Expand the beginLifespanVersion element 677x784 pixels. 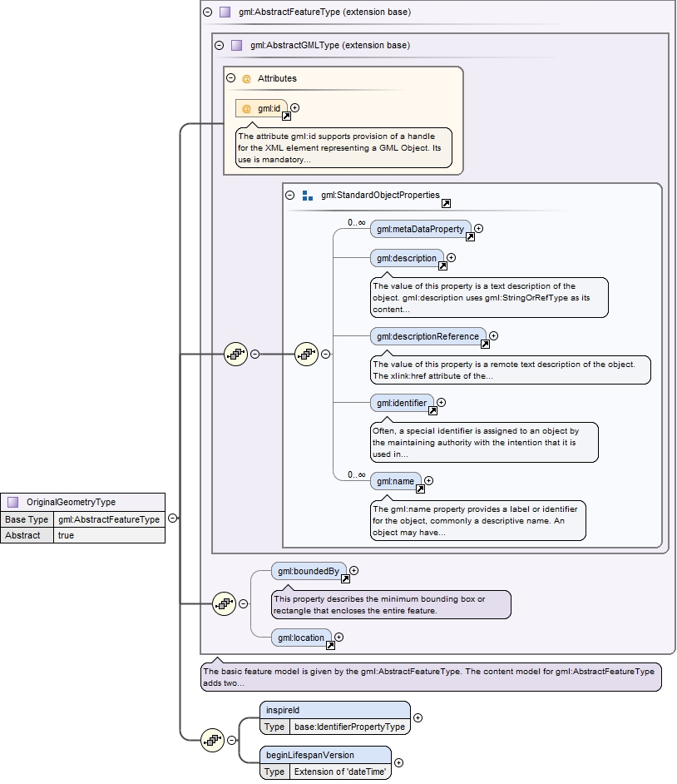click(398, 763)
